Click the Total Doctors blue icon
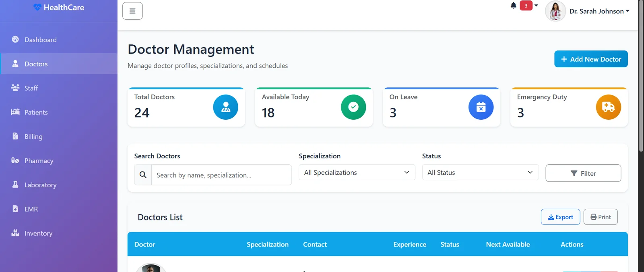Screen dimensions: 644x272 tap(225, 107)
